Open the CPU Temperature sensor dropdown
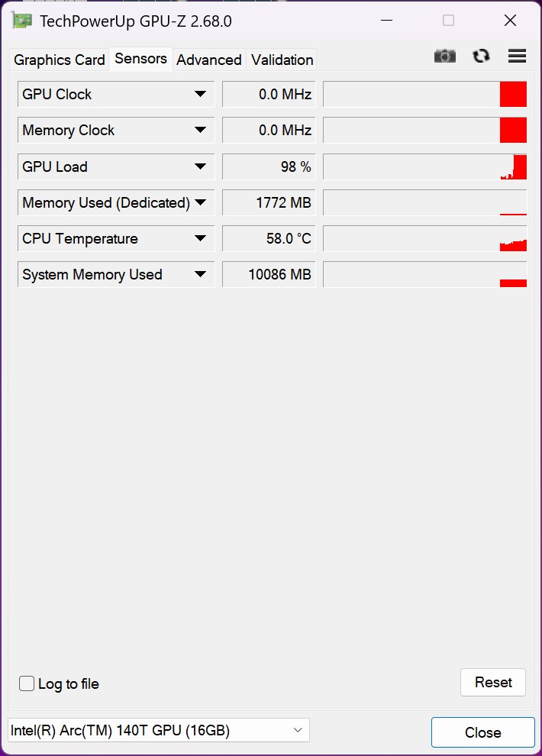 point(200,238)
